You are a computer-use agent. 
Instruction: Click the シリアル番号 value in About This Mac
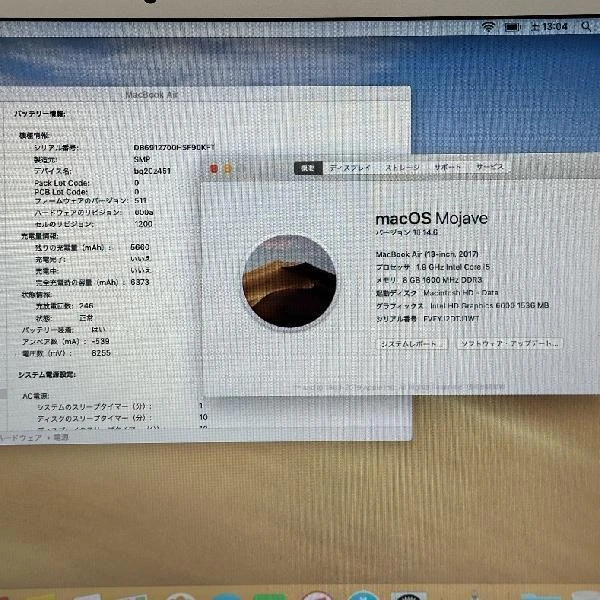pyautogui.click(x=451, y=318)
